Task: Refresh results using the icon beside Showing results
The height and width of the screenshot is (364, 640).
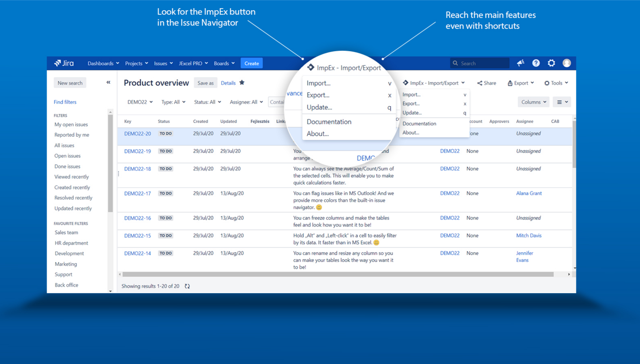Action: coord(187,286)
